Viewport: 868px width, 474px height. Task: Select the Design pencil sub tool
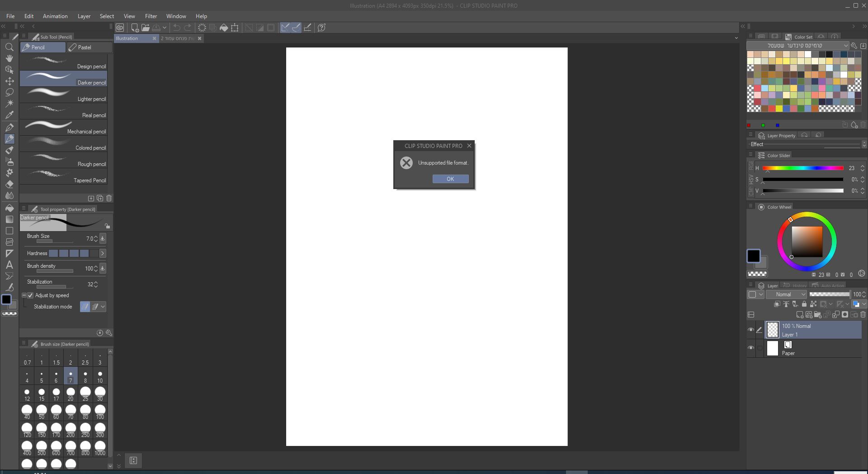click(x=63, y=62)
